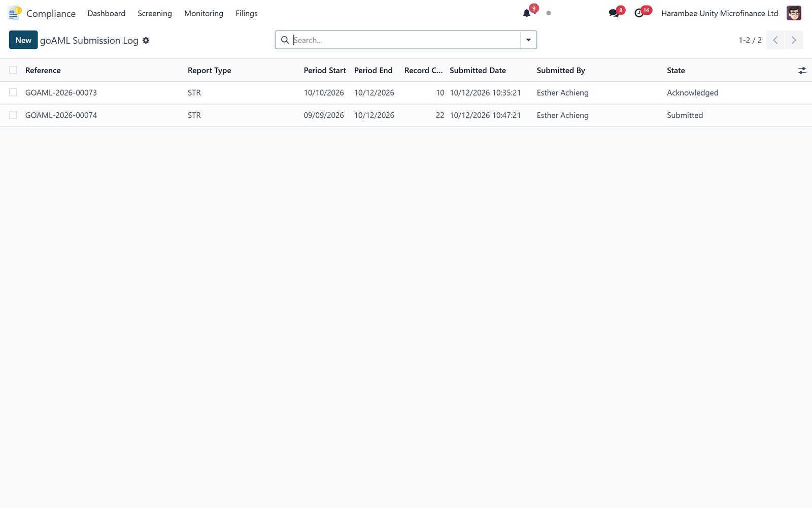
Task: Go to the next page arrow
Action: (794, 40)
